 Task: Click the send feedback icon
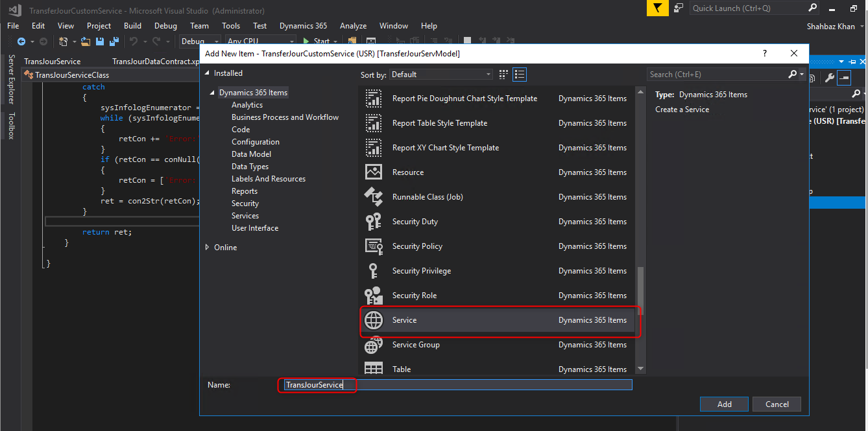coord(679,8)
